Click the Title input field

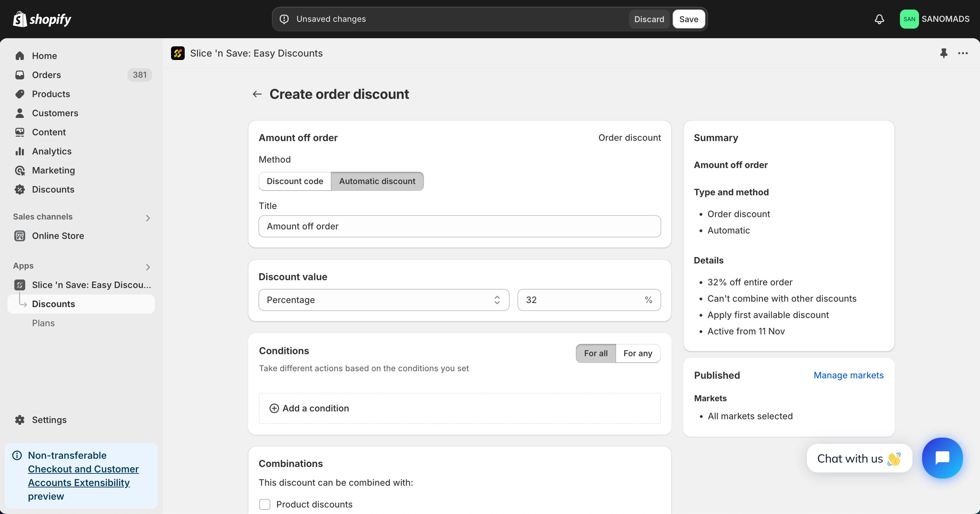(460, 226)
